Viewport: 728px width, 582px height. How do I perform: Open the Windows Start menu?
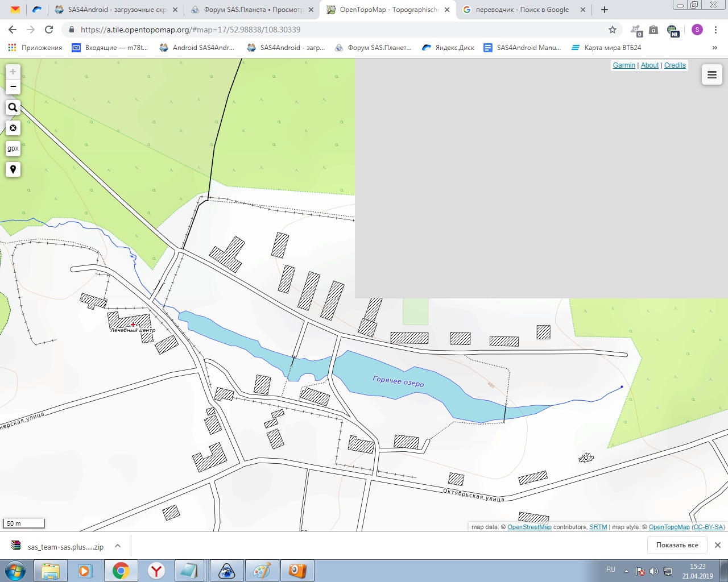(x=15, y=571)
